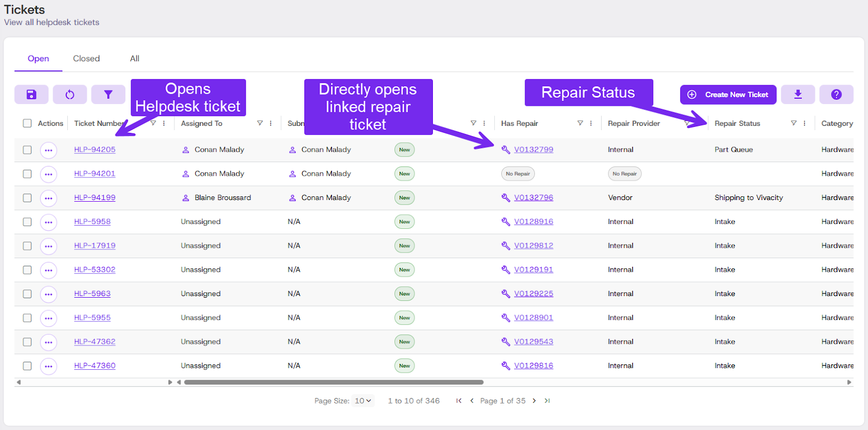Click Create New Ticket button
The image size is (868, 430).
click(x=728, y=94)
